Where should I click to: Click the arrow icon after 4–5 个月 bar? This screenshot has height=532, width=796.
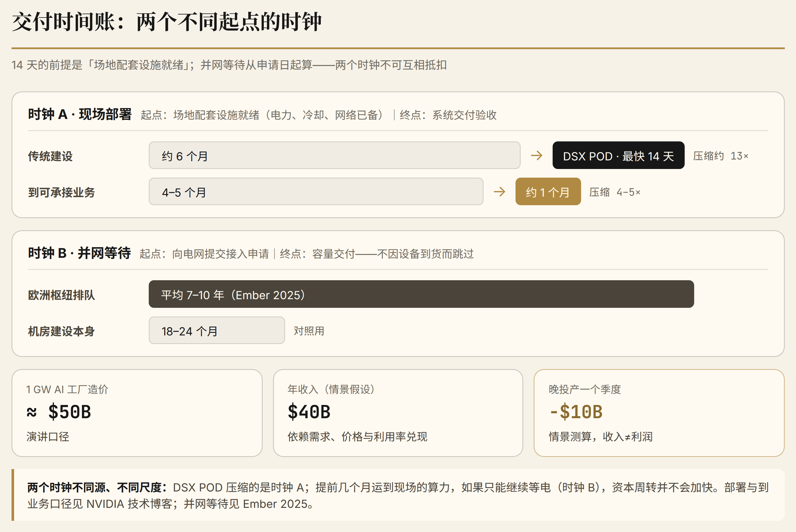pos(499,192)
